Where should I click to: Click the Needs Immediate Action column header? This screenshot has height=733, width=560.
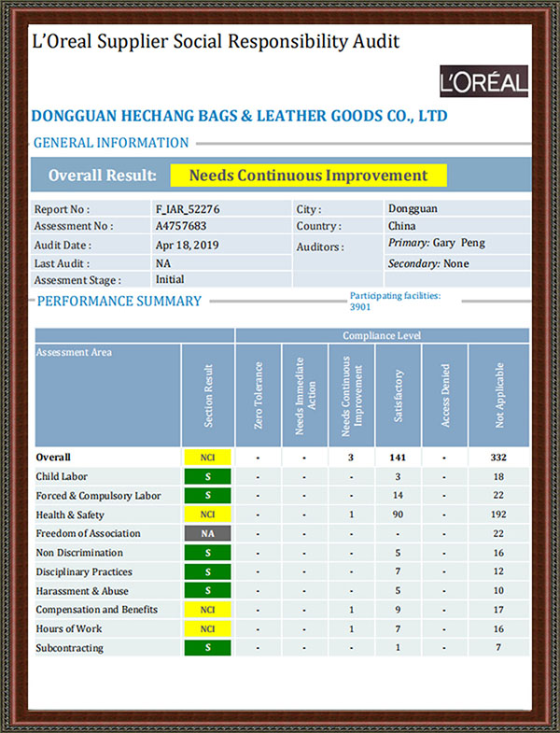point(305,395)
